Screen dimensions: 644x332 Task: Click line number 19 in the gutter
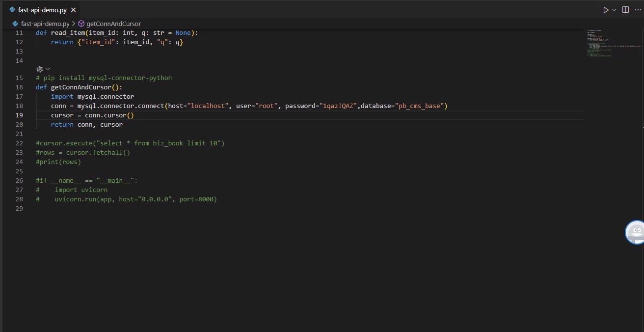[19, 115]
